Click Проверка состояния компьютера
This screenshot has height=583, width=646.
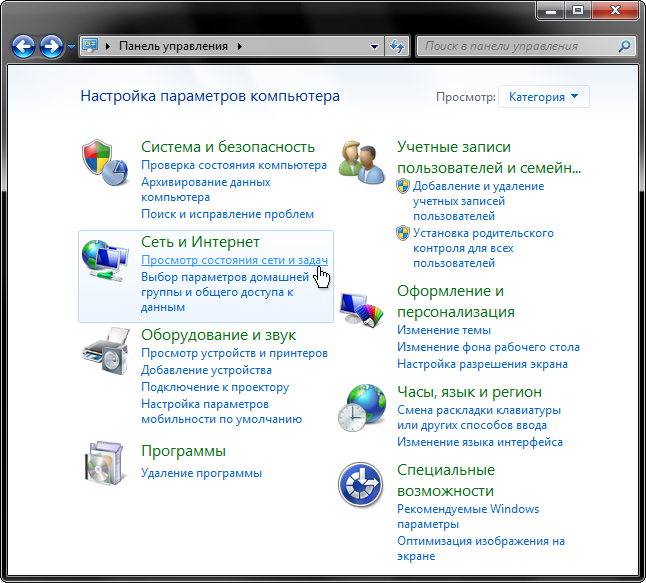coord(234,165)
